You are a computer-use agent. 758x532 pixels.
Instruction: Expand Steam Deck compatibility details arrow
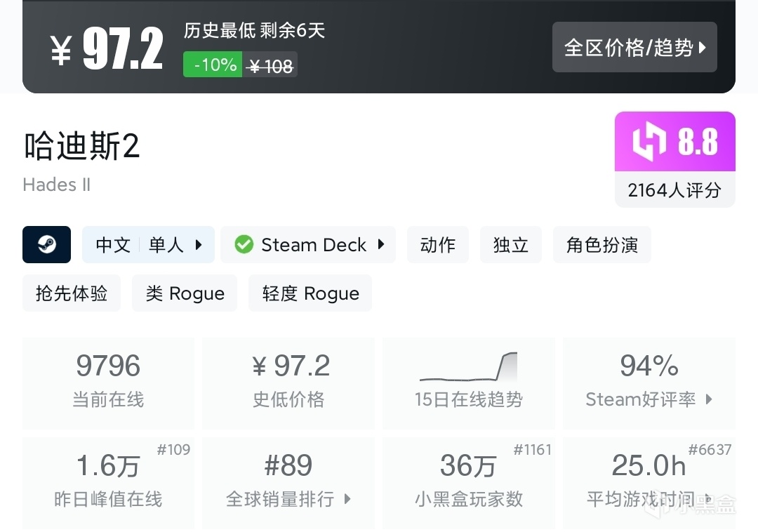tap(381, 244)
